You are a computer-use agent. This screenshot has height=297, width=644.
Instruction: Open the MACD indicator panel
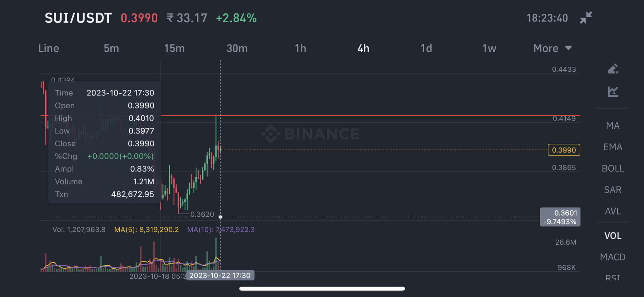(612, 257)
